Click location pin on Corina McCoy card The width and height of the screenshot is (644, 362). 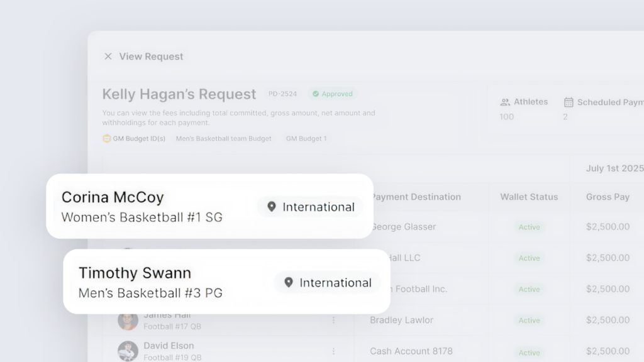coord(272,207)
